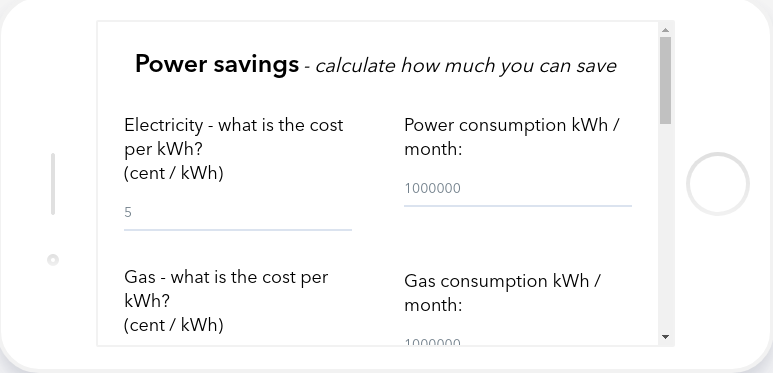Click the 'month:' text under Gas consumption
Viewport: 773px width, 373px height.
pos(433,305)
